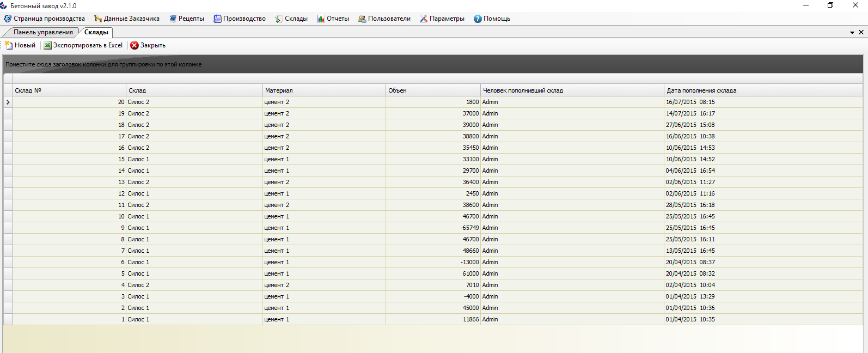The width and height of the screenshot is (868, 353).
Task: Open the Пользователи menu
Action: coord(384,19)
